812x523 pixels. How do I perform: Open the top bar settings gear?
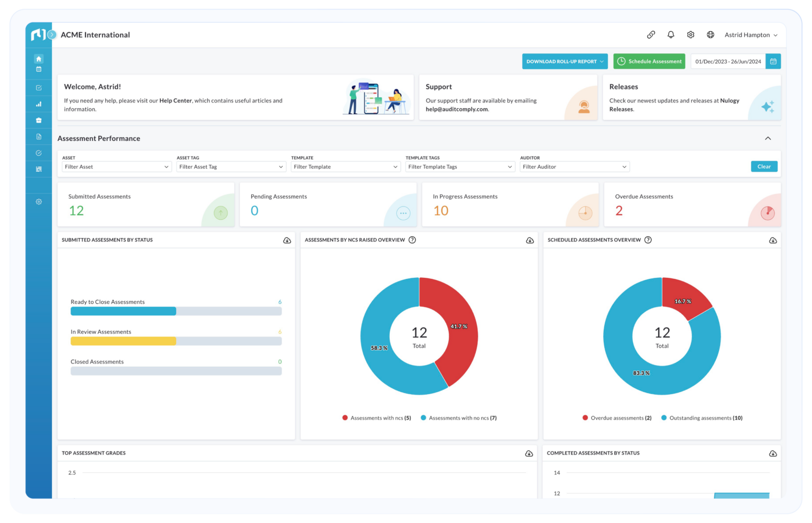click(x=690, y=35)
